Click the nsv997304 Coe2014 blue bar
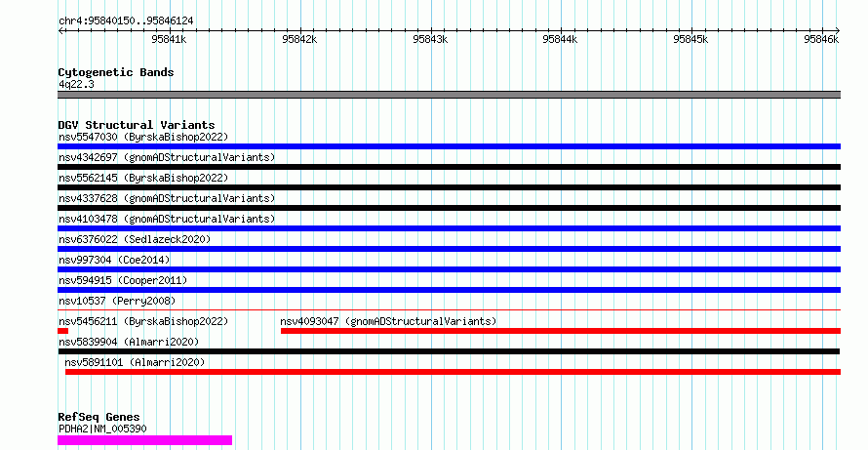This screenshot has height=450, width=868. 449,269
